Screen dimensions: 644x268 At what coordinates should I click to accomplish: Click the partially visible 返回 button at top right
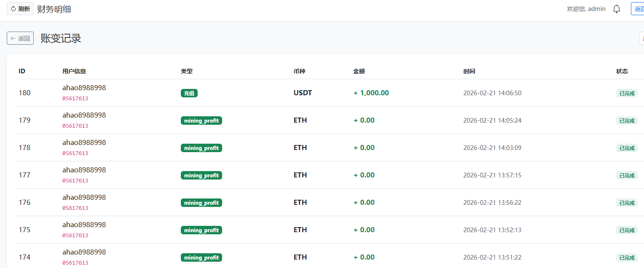[638, 9]
